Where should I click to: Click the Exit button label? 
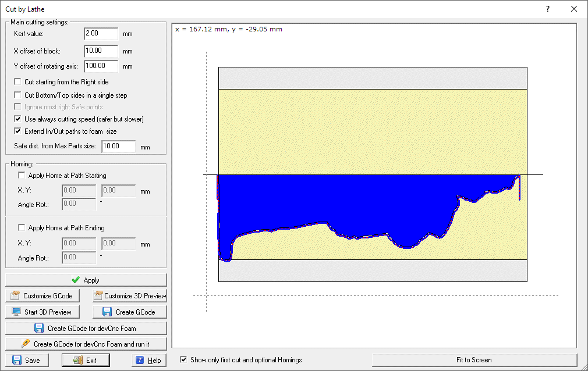pos(91,361)
